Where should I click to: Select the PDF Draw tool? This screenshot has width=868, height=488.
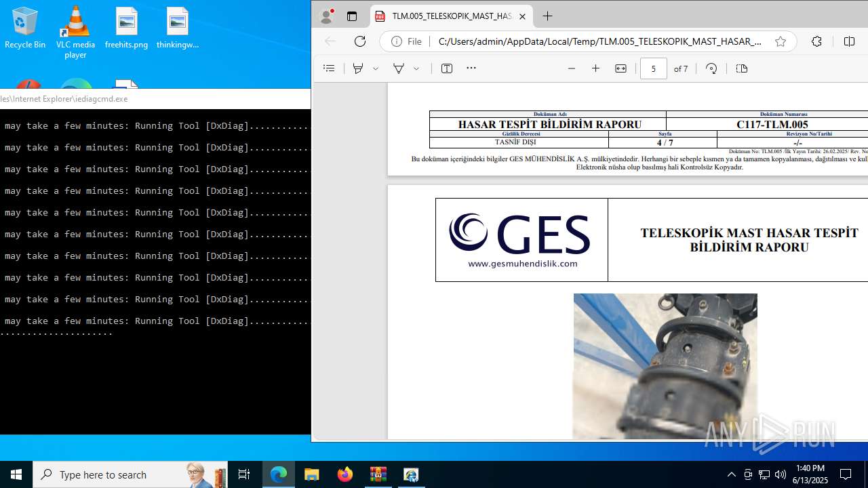click(358, 68)
